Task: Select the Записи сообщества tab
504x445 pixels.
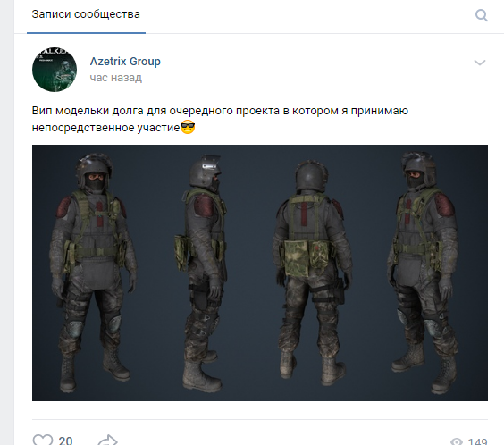Action: point(86,14)
